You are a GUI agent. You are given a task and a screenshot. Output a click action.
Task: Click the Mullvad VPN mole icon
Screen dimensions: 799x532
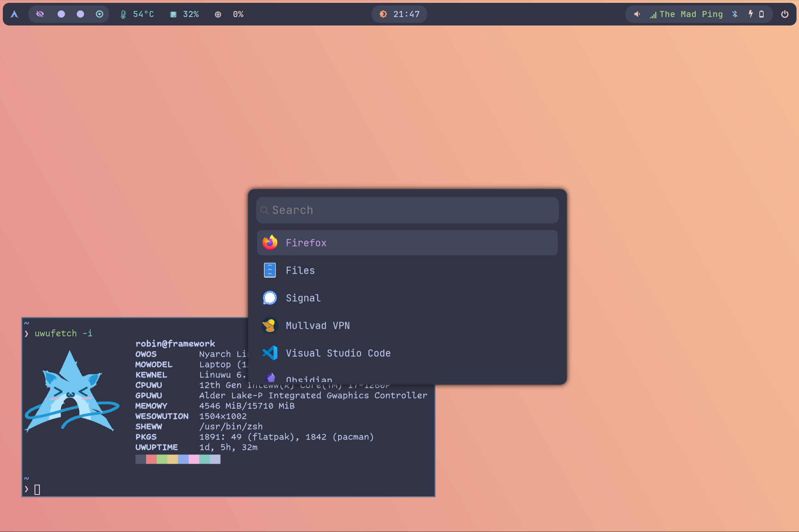270,326
